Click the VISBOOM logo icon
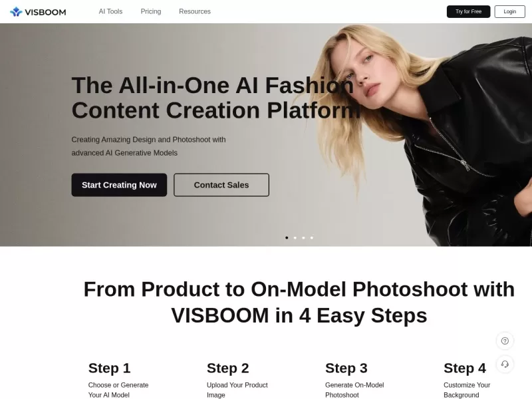Image resolution: width=532 pixels, height=399 pixels. (x=16, y=12)
